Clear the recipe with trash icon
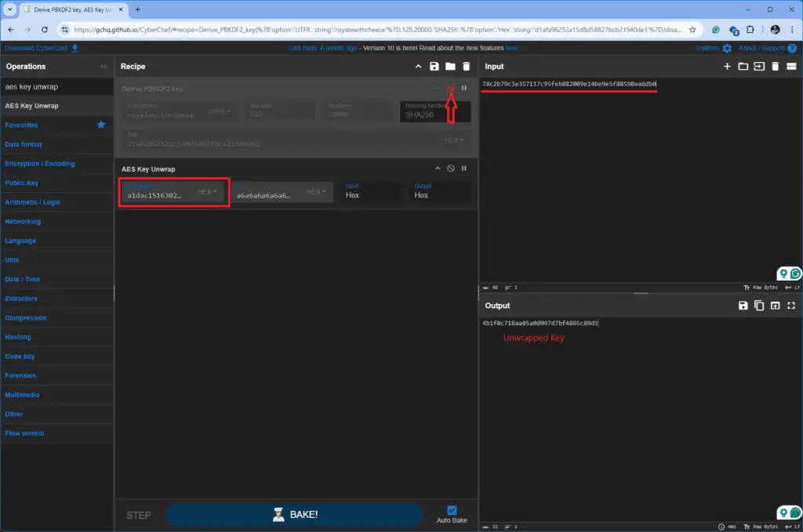Viewport: 803px width, 532px height. click(466, 67)
